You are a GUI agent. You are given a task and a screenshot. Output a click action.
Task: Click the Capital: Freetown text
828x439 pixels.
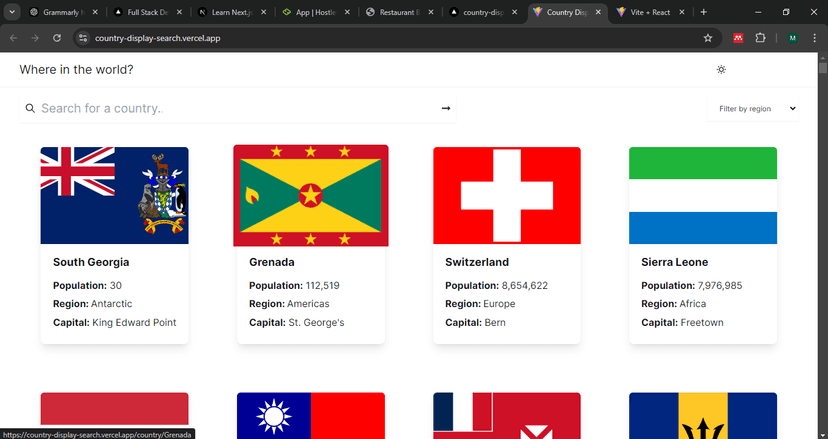[682, 323]
